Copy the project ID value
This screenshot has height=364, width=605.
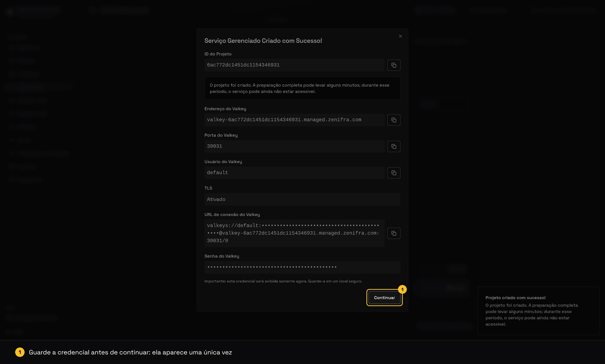[394, 65]
